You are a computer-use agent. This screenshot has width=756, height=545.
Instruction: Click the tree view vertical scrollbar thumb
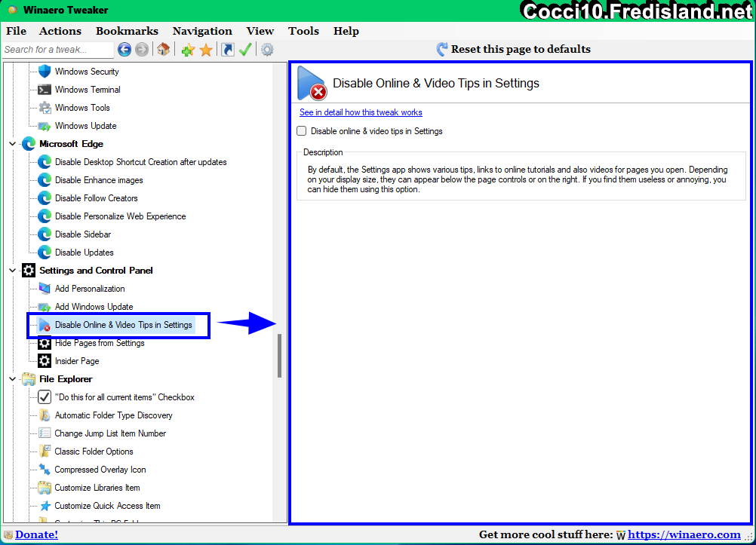point(280,355)
